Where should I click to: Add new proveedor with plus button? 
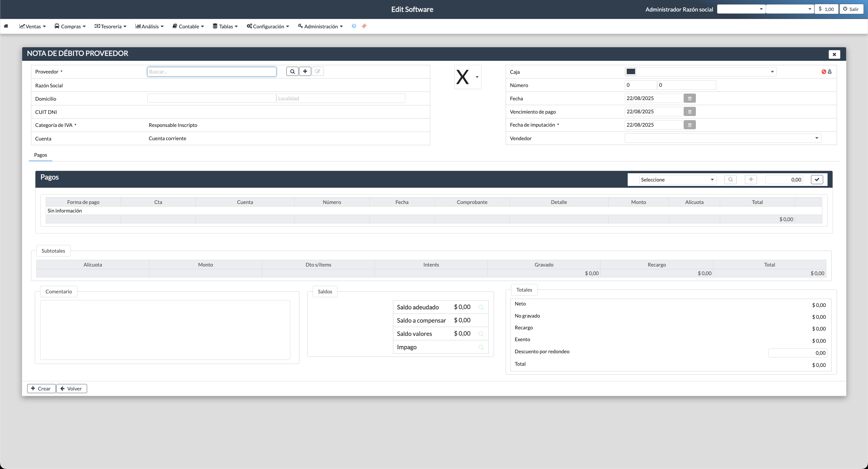click(305, 71)
